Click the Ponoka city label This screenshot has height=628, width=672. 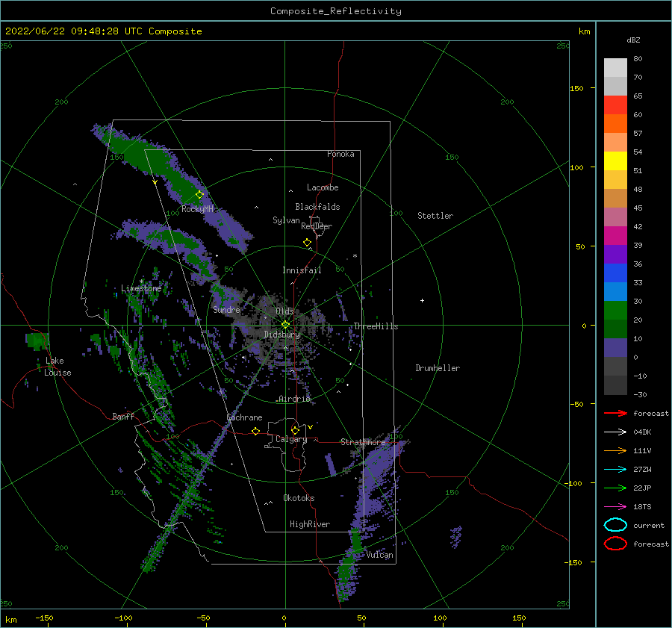coord(340,154)
